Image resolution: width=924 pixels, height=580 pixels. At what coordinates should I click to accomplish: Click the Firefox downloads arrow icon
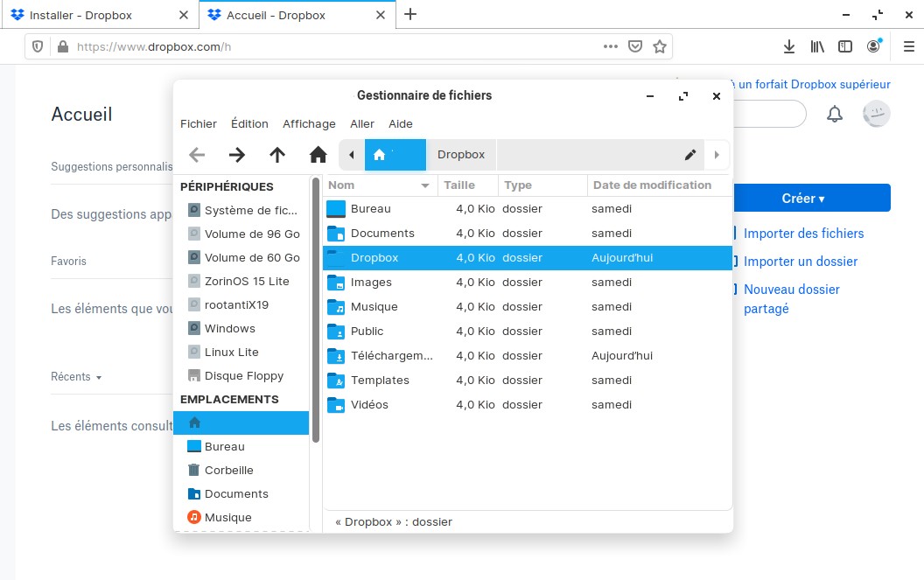point(788,46)
